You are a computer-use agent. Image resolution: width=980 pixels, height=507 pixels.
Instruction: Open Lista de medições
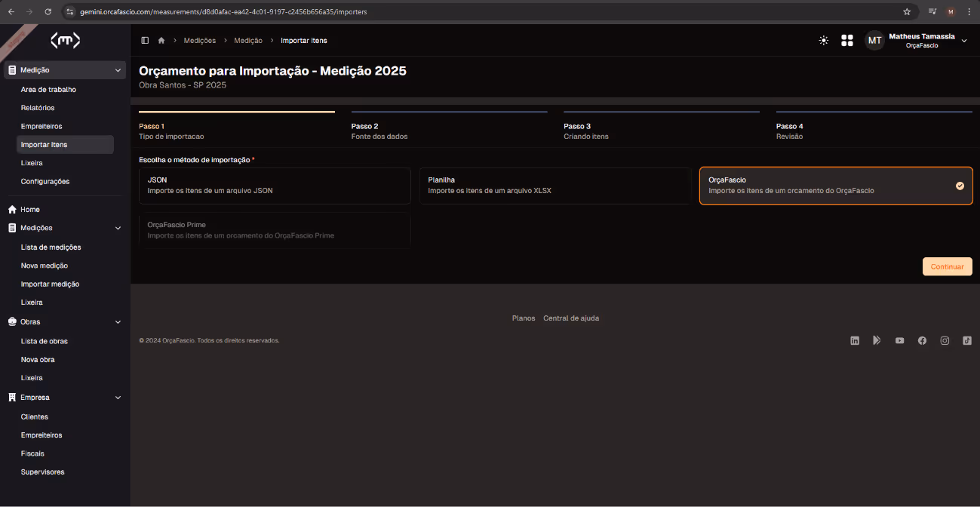51,247
